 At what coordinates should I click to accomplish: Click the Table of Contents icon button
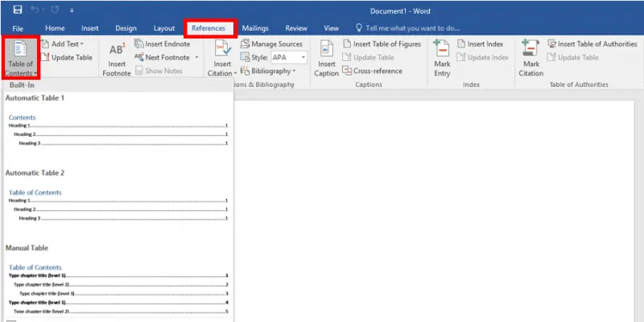click(x=21, y=58)
